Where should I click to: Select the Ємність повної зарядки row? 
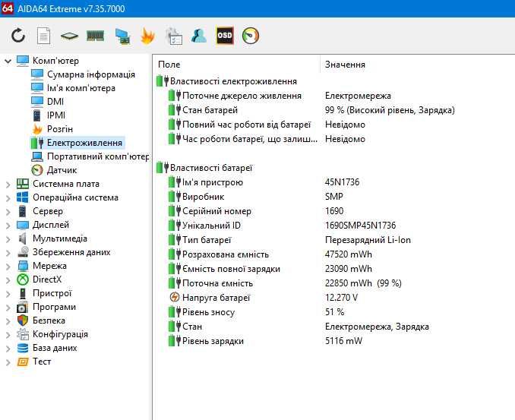pos(224,269)
